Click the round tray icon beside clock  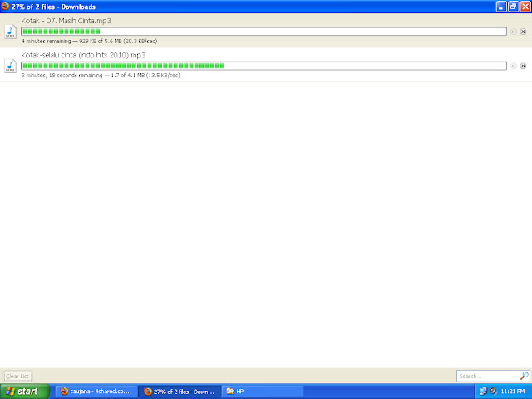(x=493, y=392)
